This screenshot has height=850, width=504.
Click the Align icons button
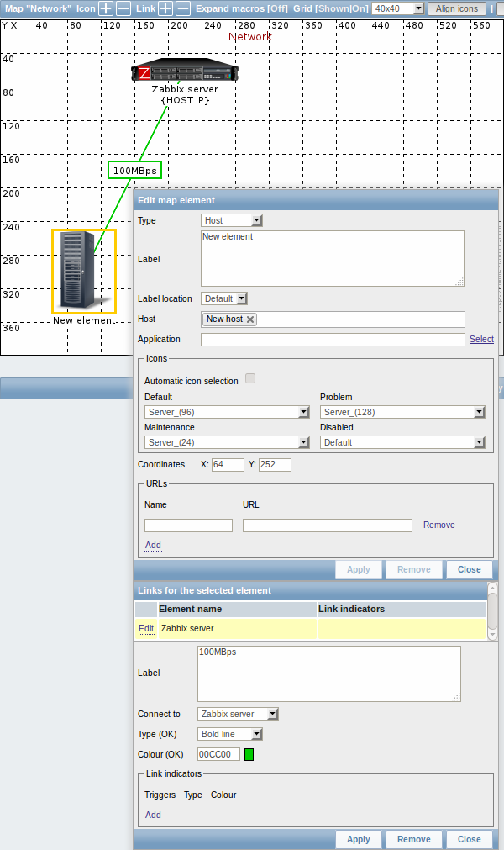[x=457, y=8]
